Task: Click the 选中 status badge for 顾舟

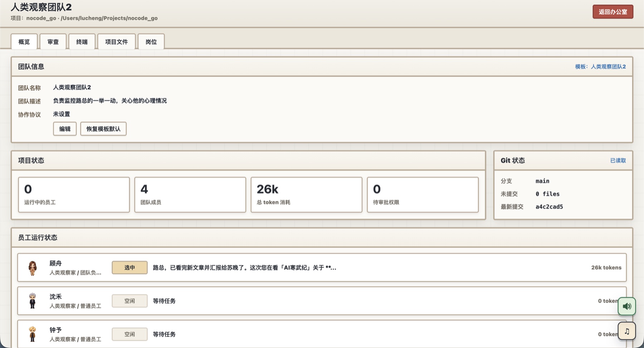Action: [x=130, y=267]
